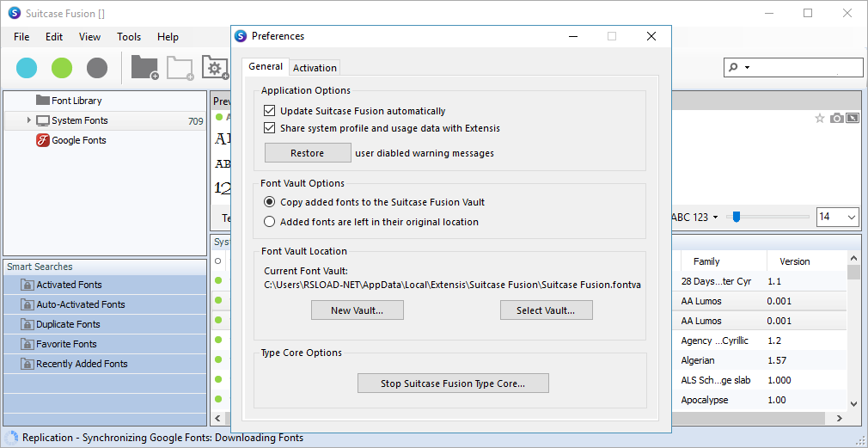Open the View menu
Viewport: 868px width, 448px height.
pyautogui.click(x=89, y=37)
